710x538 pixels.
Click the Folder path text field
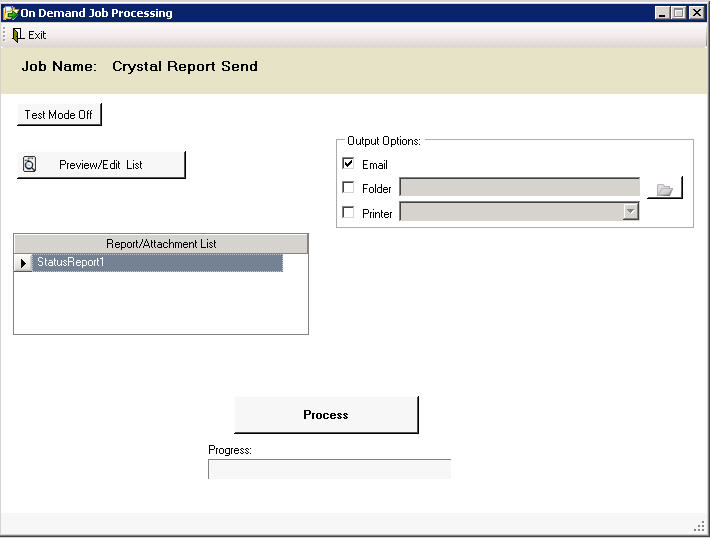(519, 187)
